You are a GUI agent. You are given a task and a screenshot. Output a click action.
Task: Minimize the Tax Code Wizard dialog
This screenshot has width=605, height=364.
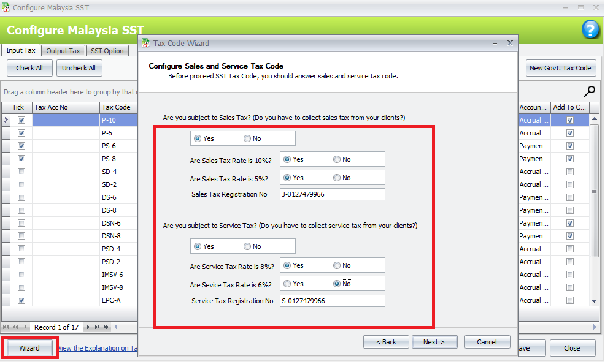pos(495,43)
